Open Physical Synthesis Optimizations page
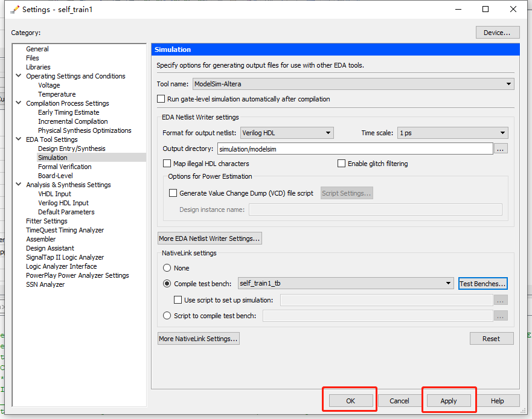The image size is (532, 419). click(x=85, y=130)
